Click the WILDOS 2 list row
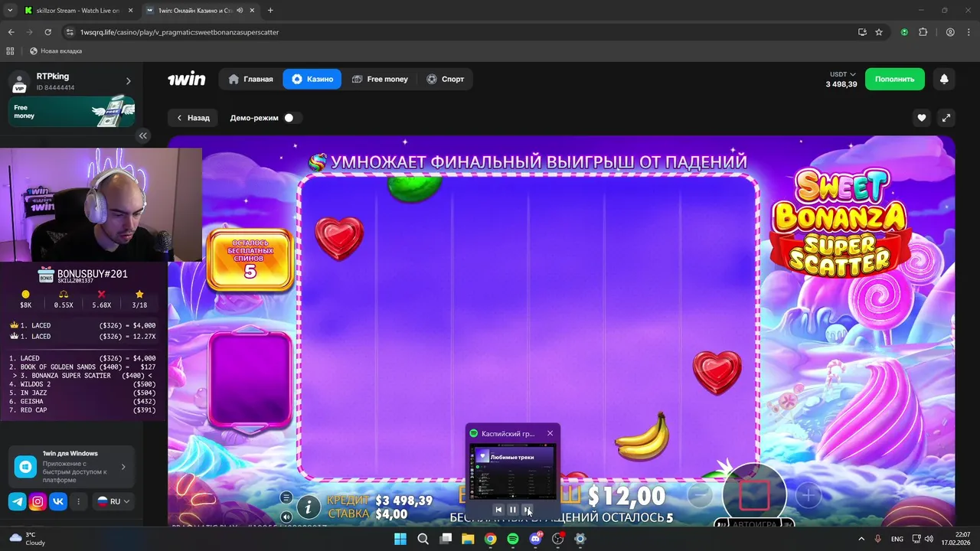This screenshot has height=551, width=980. coord(82,384)
